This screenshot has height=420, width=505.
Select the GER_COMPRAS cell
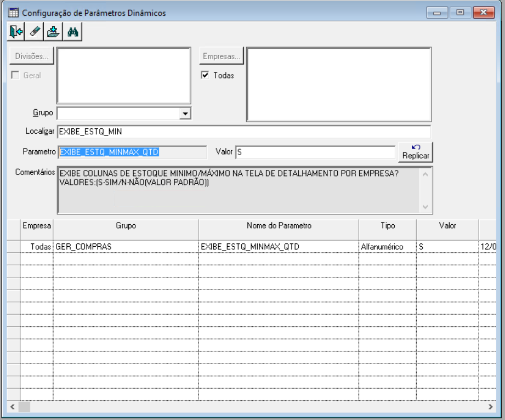[x=126, y=247]
